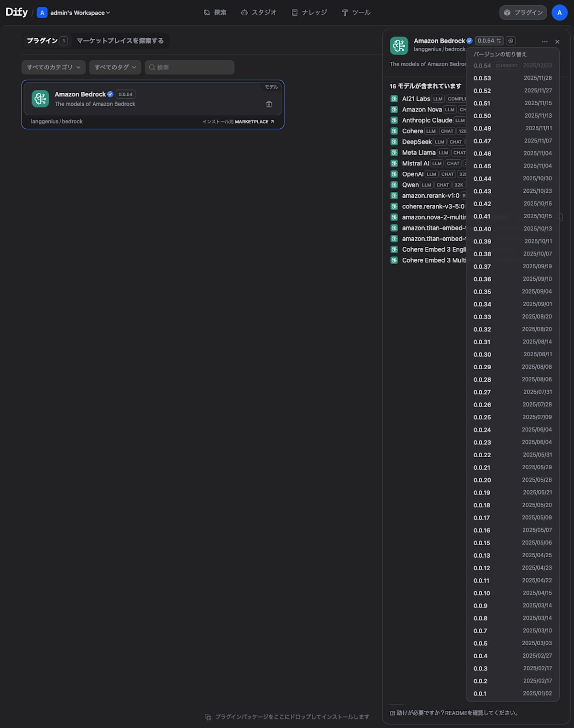
Task: Click the Mistral AI model icon
Action: [394, 163]
